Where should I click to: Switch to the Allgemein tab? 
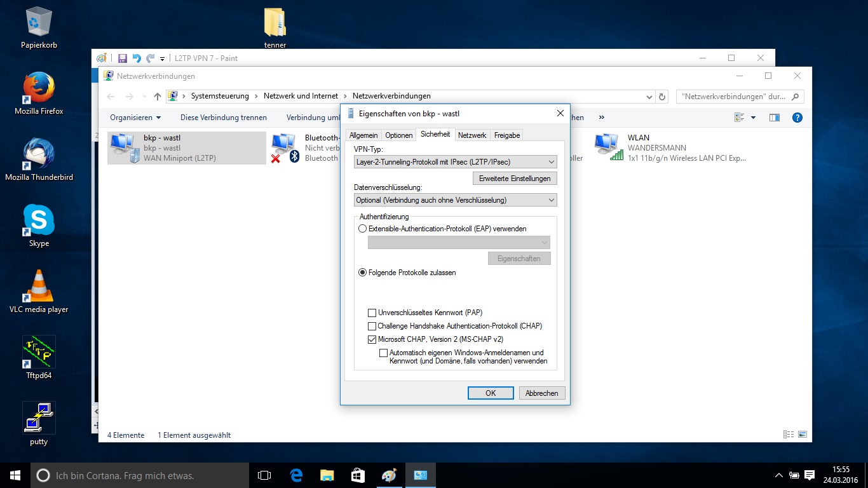pos(363,135)
